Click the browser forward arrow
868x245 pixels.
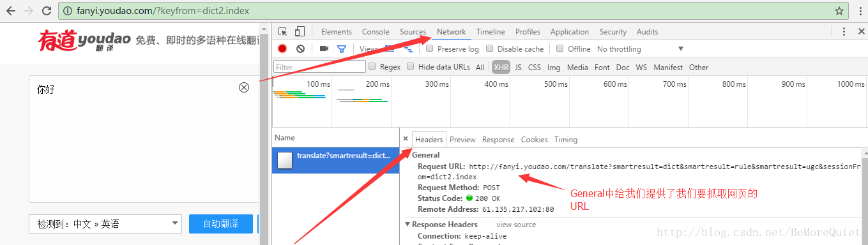tap(29, 11)
